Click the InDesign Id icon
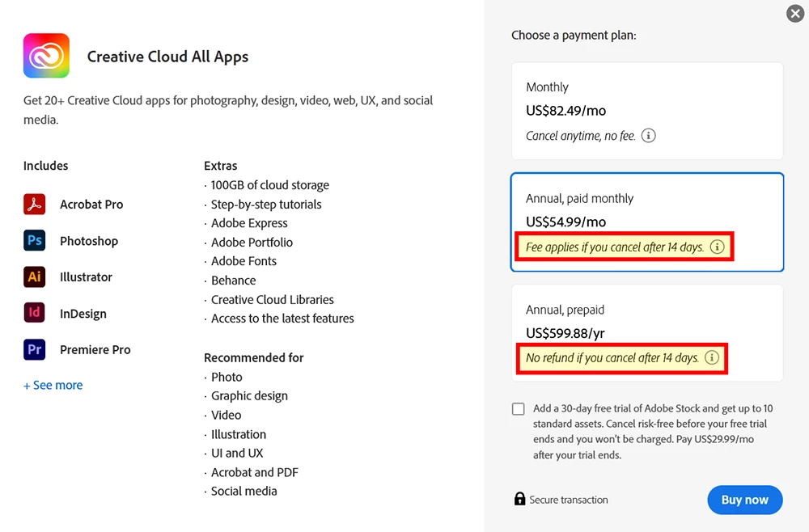The height and width of the screenshot is (532, 809). [x=35, y=313]
